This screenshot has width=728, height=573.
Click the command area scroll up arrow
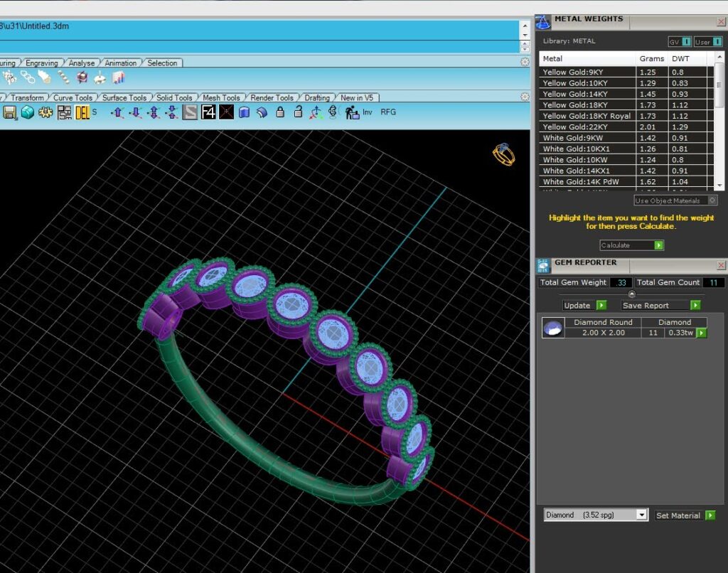tap(525, 26)
